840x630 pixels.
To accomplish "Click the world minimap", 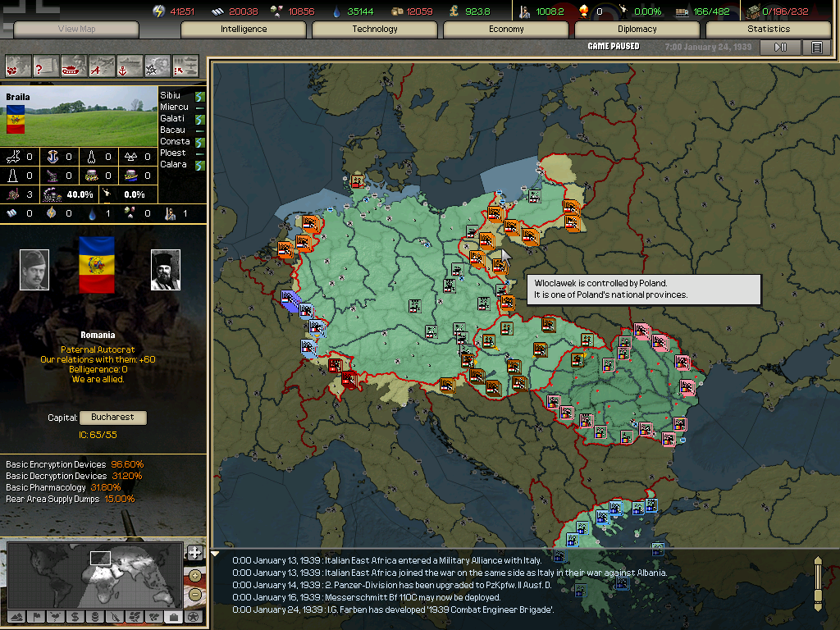I will pos(95,575).
